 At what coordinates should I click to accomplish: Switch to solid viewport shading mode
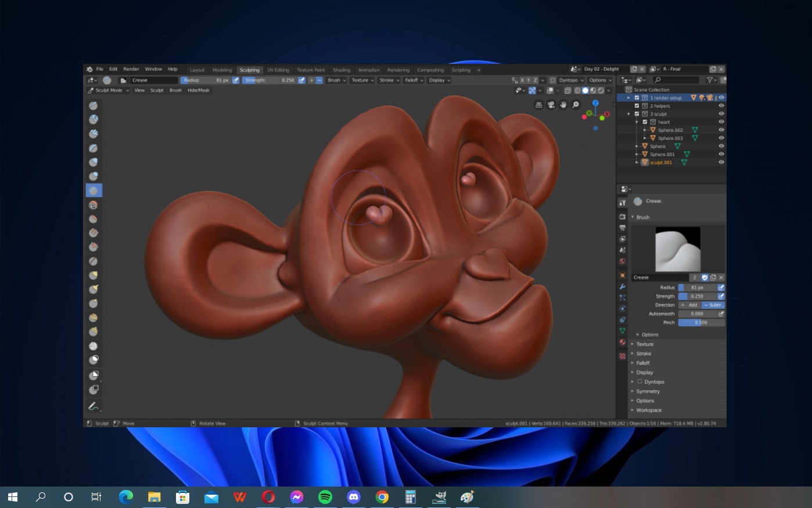point(585,90)
